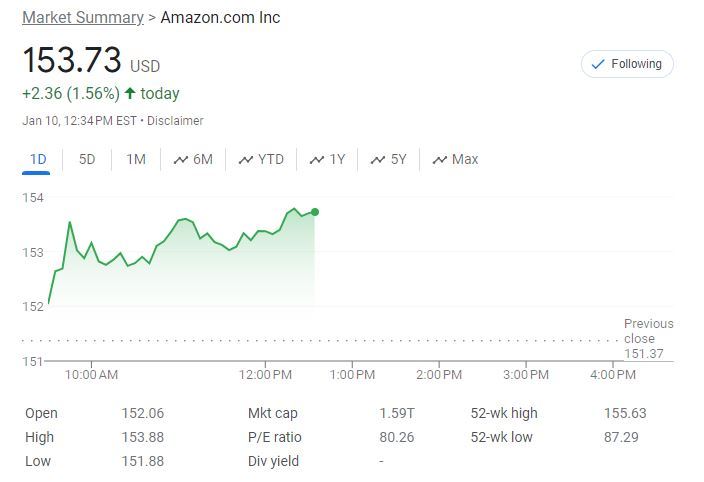704x482 pixels.
Task: Open the Market Summary link
Action: tap(82, 18)
